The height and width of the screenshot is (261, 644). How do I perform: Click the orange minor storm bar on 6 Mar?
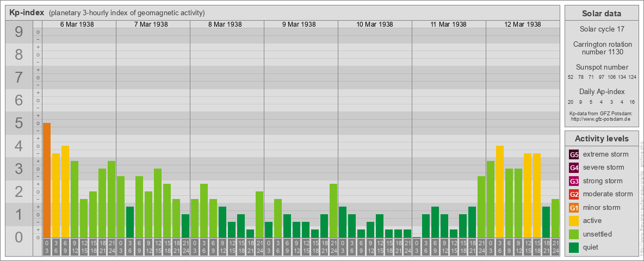(46, 180)
